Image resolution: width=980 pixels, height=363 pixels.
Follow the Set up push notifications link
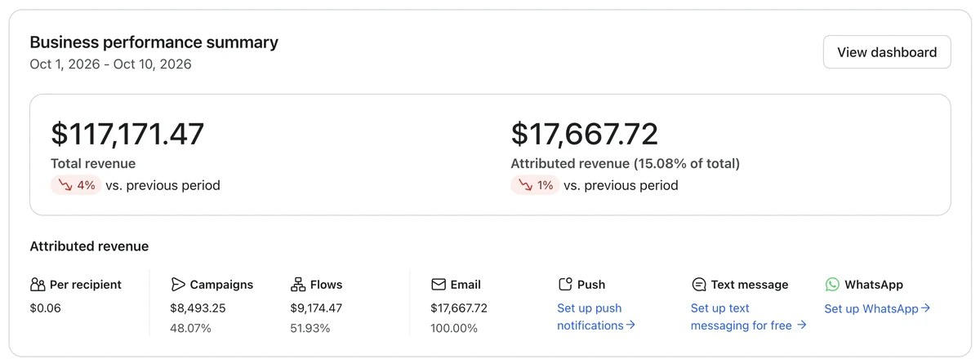coord(596,317)
